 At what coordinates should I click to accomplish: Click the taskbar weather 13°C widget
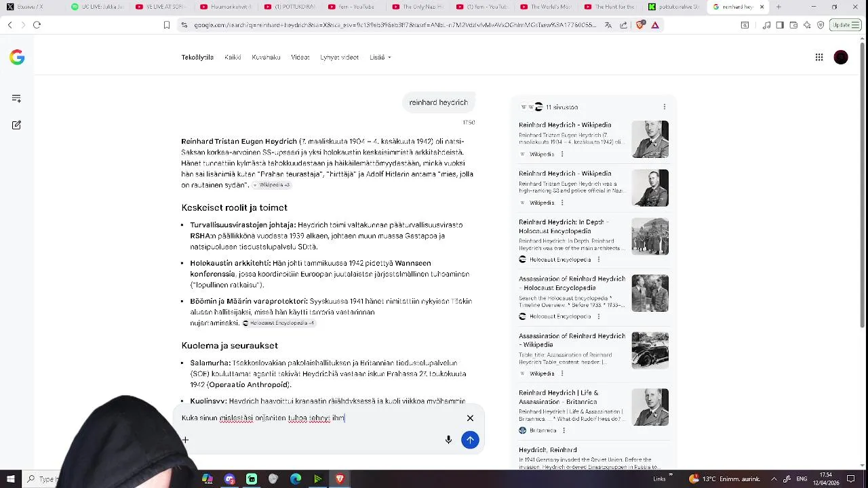[x=724, y=479]
